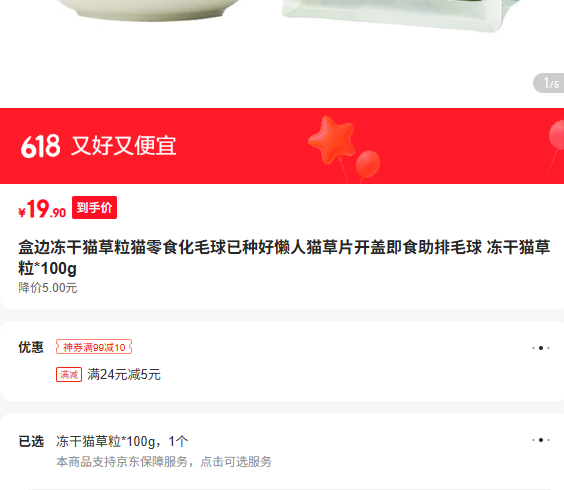Click the red star balloon decoration
The width and height of the screenshot is (564, 490).
[332, 139]
